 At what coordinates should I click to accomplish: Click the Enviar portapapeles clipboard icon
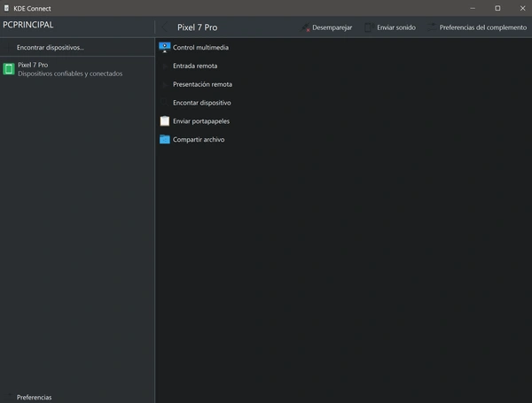pos(165,121)
